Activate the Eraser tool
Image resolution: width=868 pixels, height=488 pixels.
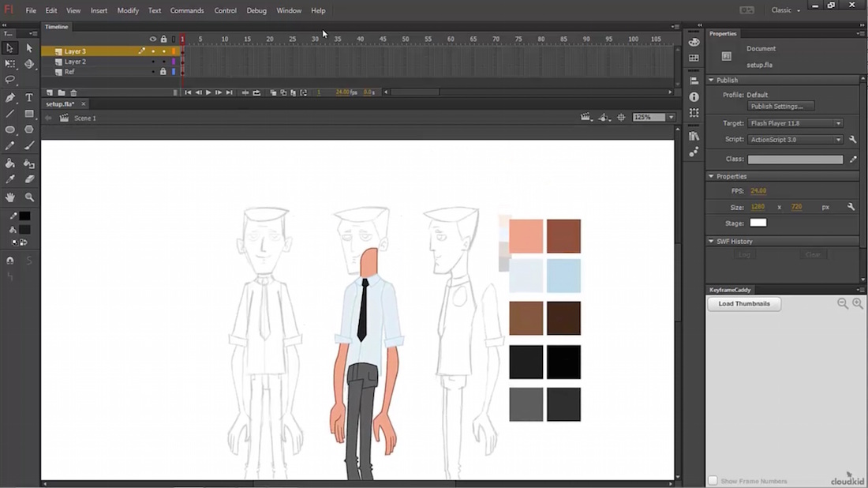[x=29, y=179]
